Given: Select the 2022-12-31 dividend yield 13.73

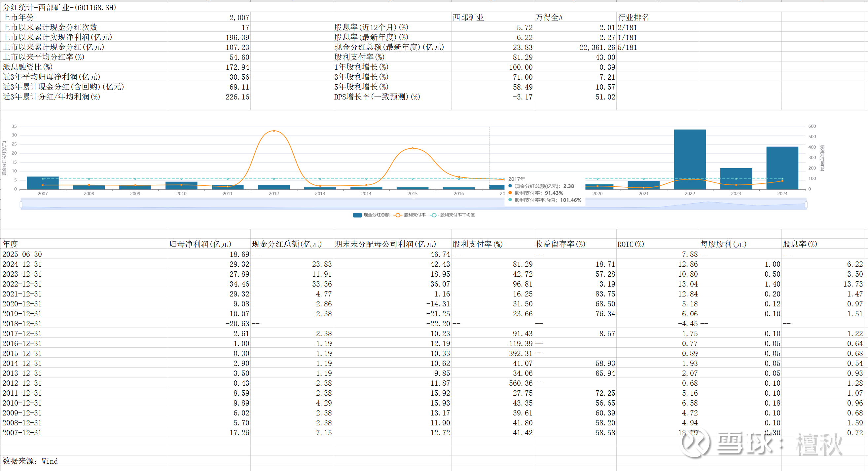Looking at the screenshot, I should tap(823, 284).
